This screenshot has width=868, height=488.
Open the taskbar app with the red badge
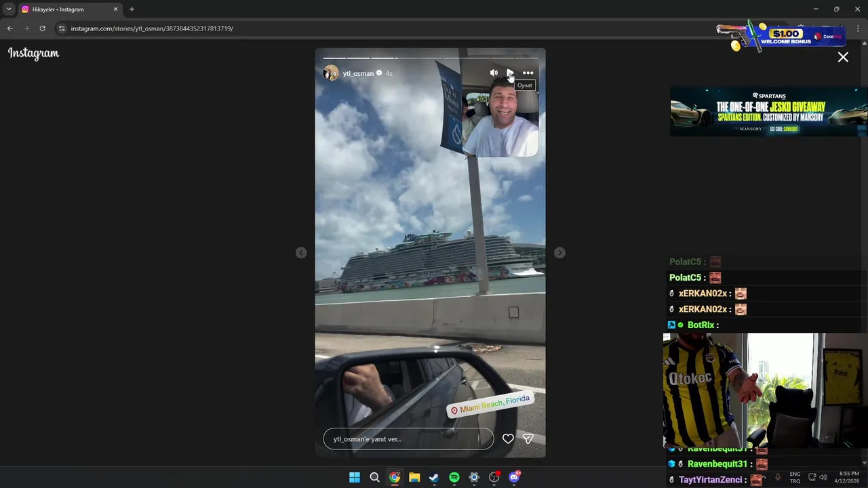494,477
